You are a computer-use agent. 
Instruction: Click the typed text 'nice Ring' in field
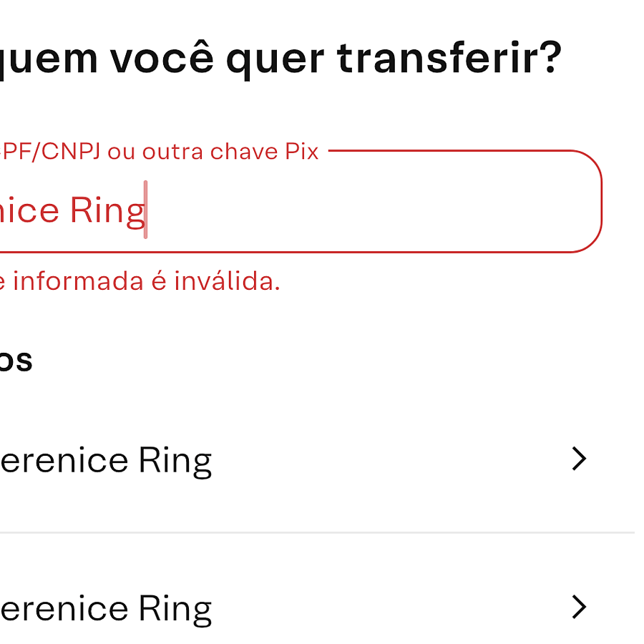coord(72,211)
